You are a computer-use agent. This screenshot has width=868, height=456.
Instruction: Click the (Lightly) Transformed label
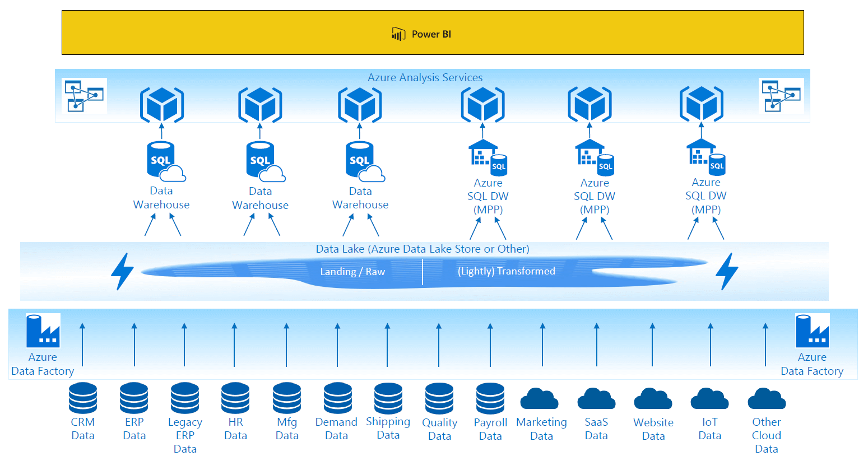[506, 271]
